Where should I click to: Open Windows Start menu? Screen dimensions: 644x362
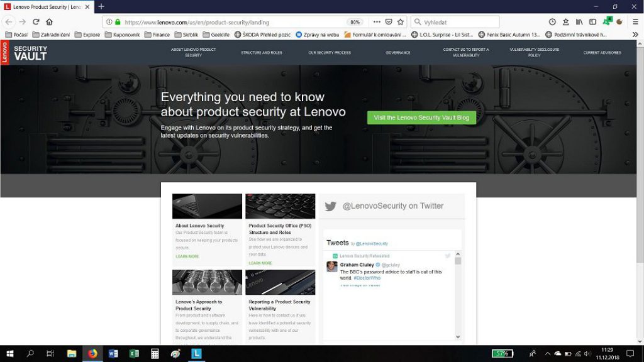(x=10, y=353)
